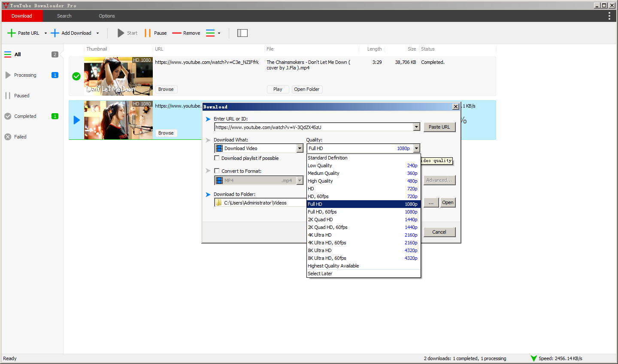Open the Paste URL dropdown arrow
Screen dimensions: 618x364
(x=45, y=33)
